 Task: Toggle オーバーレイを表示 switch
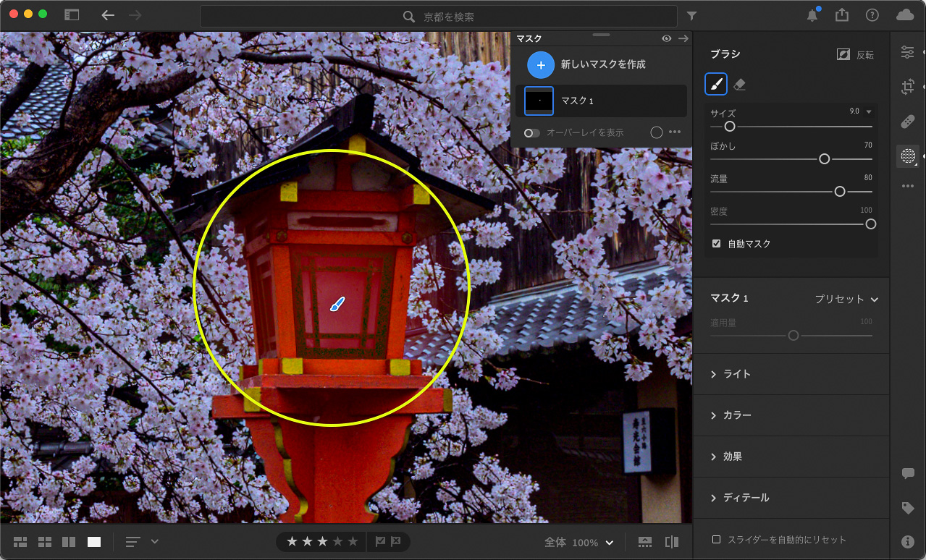(x=532, y=133)
